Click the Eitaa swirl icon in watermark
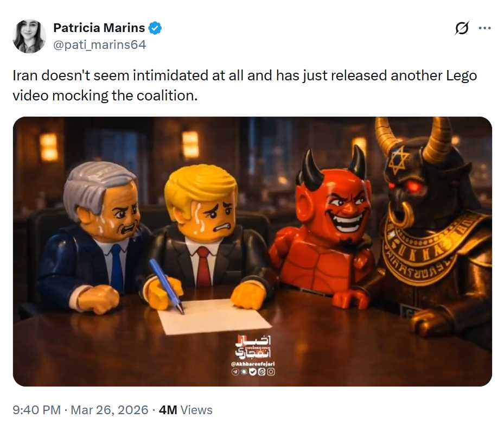This screenshot has width=504, height=431. [x=261, y=372]
